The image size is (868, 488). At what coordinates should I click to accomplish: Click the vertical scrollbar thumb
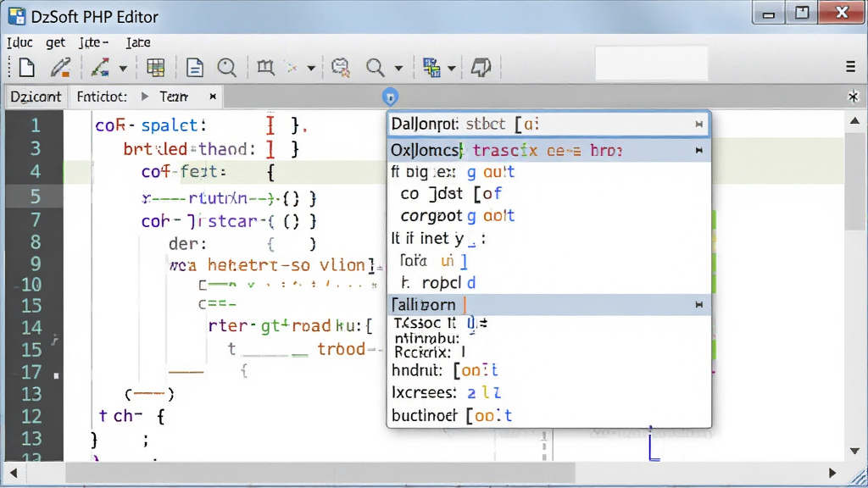coord(854,183)
